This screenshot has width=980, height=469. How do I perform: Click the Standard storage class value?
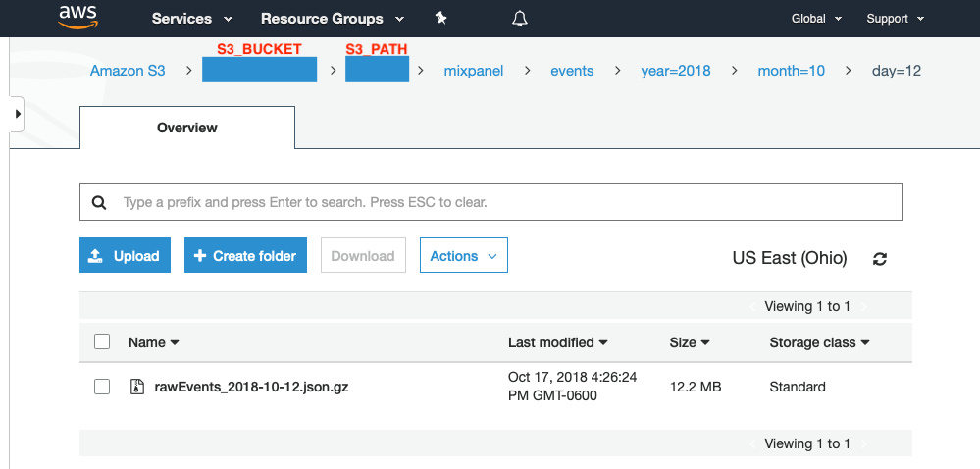tap(798, 388)
